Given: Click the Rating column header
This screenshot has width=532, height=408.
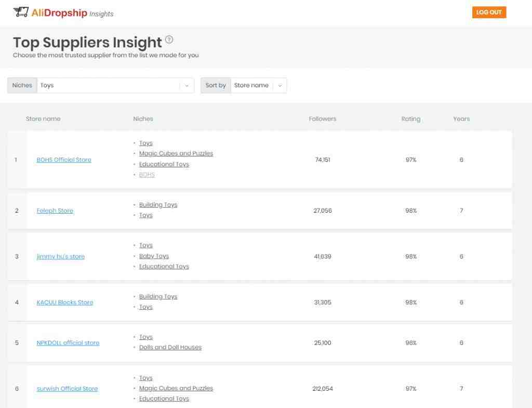Looking at the screenshot, I should (411, 119).
